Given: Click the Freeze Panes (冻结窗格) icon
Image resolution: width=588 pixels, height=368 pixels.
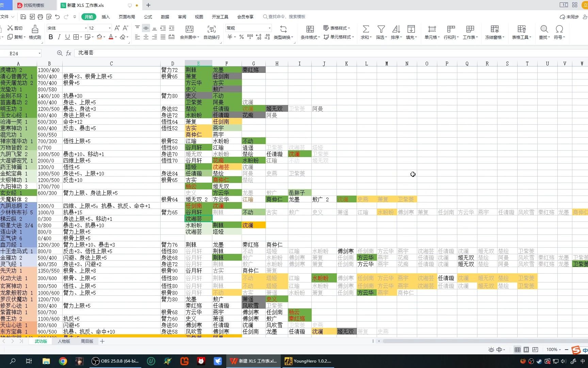Looking at the screenshot, I should click(495, 29).
